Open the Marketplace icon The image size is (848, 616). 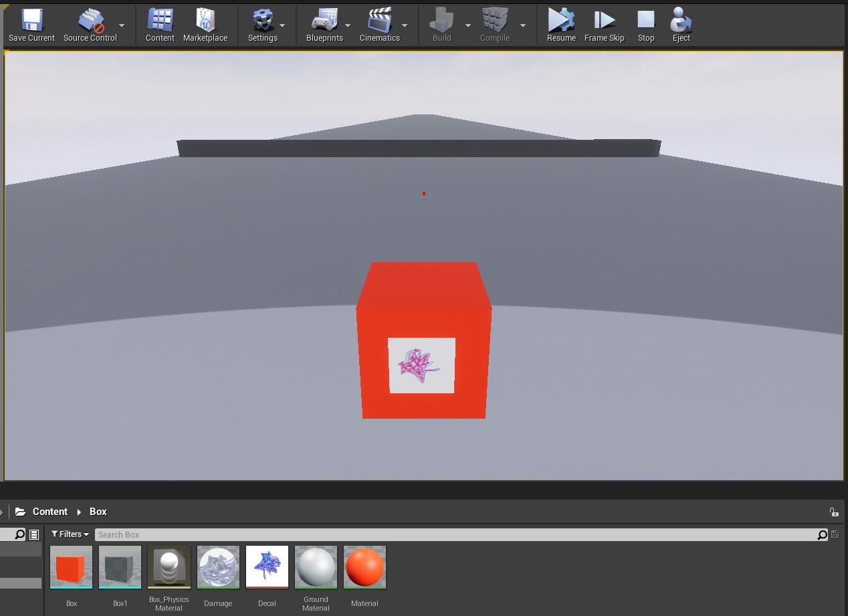click(205, 20)
